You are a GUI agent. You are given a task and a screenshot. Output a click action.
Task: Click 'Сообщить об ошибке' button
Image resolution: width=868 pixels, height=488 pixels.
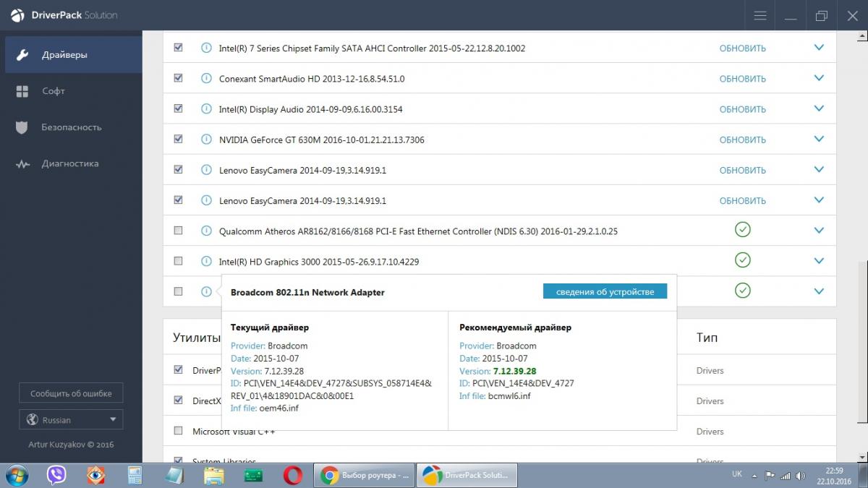71,394
